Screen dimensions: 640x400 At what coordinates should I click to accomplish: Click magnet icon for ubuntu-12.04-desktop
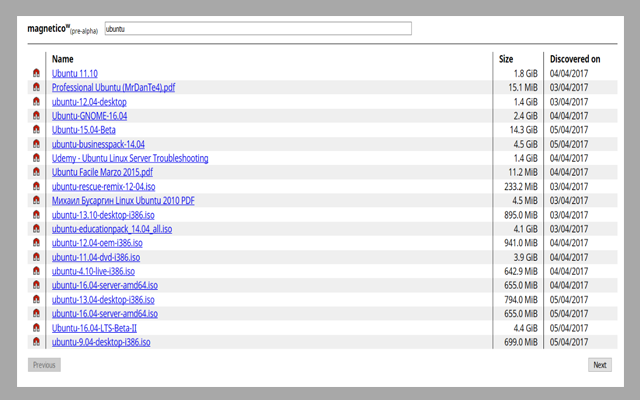pos(37,102)
